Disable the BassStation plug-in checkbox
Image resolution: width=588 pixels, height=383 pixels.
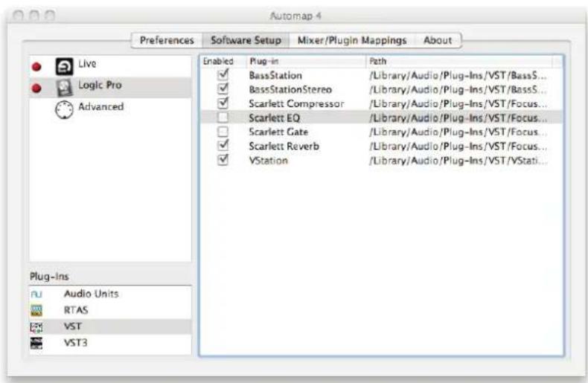[x=223, y=74]
